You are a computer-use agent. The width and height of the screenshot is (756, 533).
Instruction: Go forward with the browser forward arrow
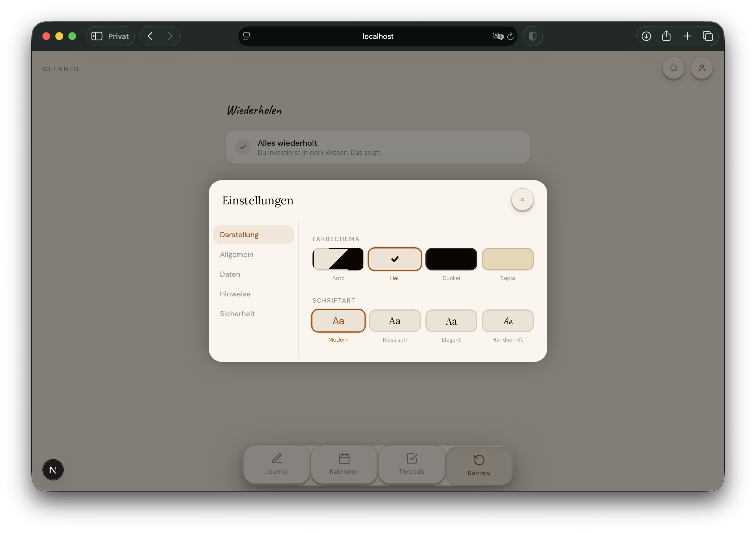(x=170, y=36)
